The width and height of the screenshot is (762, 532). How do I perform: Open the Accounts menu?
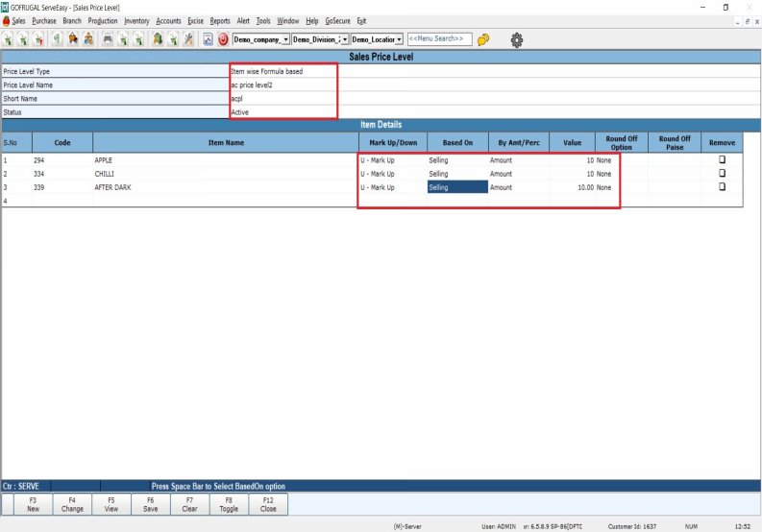point(168,21)
